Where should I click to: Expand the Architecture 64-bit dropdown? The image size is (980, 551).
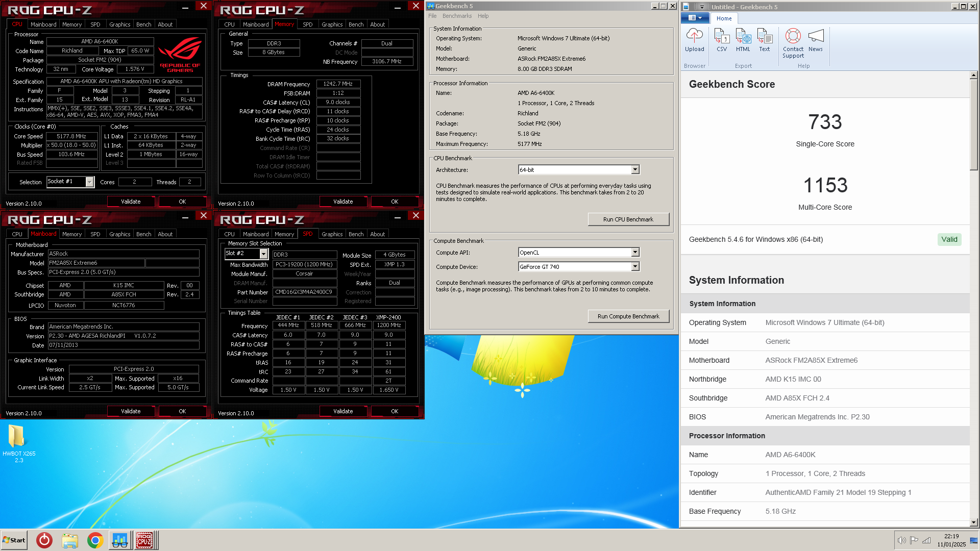(x=635, y=169)
